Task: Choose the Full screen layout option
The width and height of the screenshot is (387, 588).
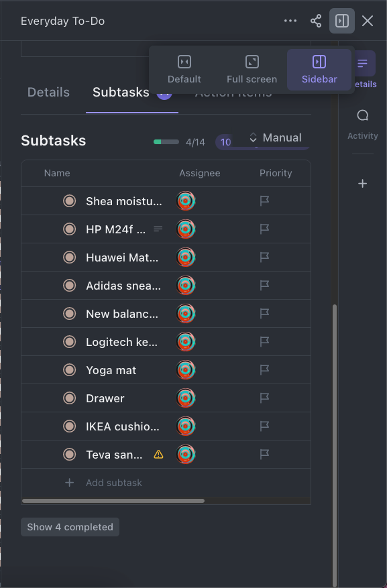Action: (x=252, y=70)
